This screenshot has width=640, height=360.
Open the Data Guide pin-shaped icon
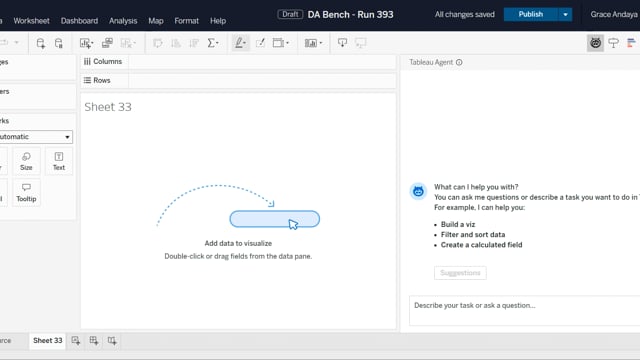[613, 43]
